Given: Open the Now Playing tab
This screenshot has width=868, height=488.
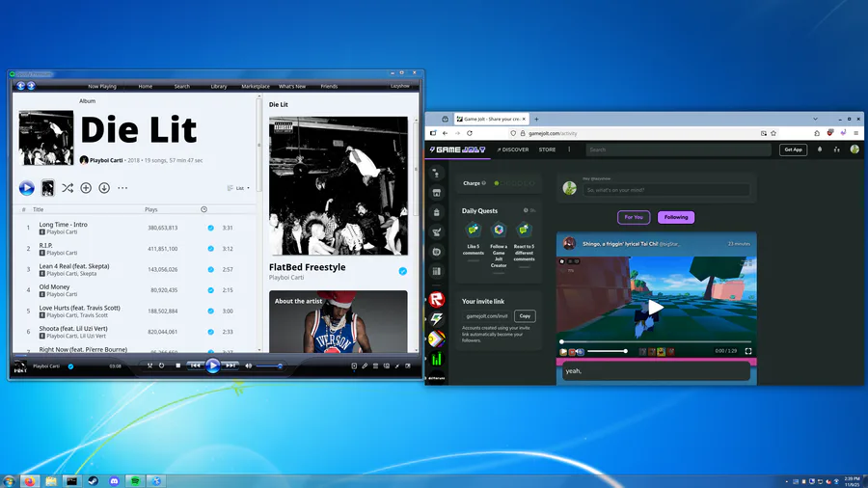Looking at the screenshot, I should tap(102, 86).
